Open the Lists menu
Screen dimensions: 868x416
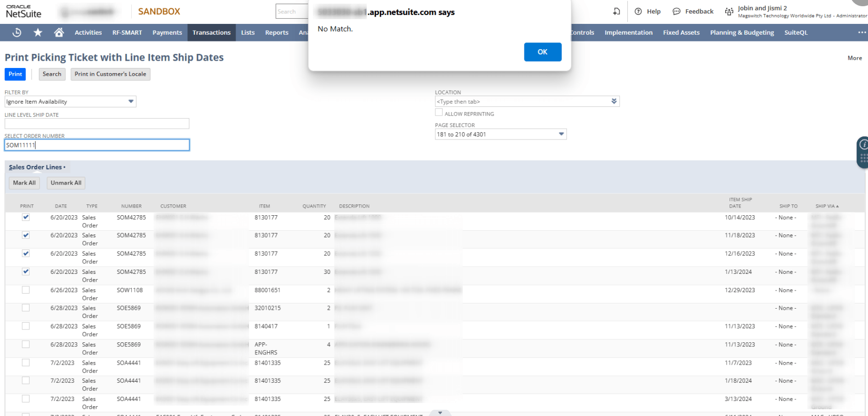pos(248,33)
